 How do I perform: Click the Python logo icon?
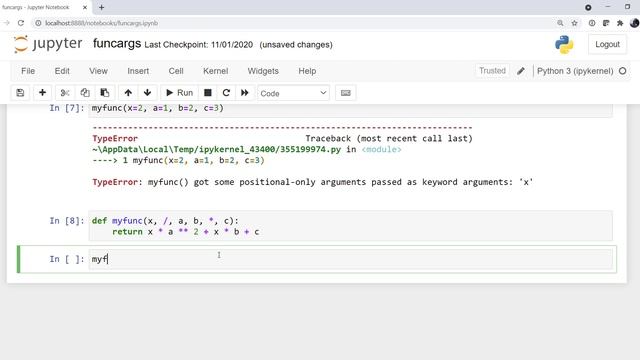pyautogui.click(x=564, y=44)
